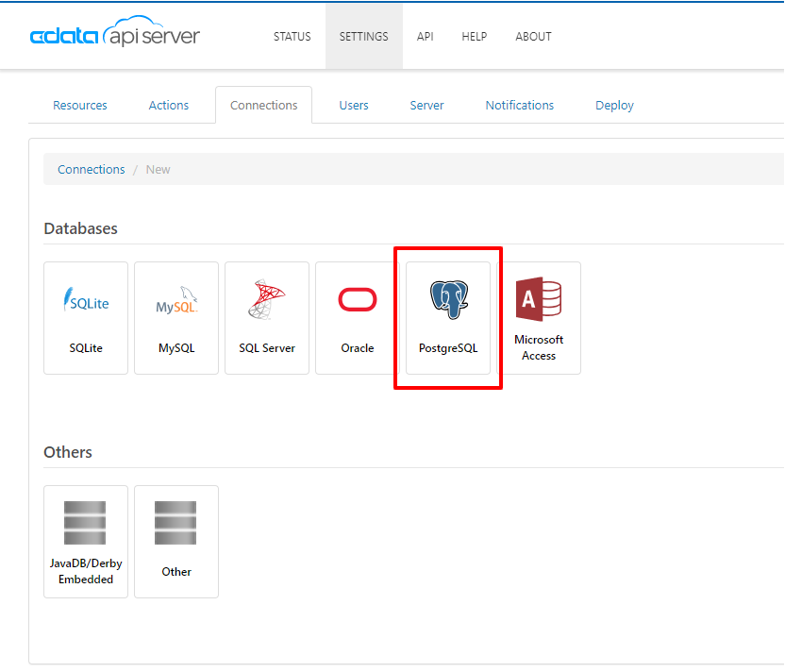Click the Others section heading

coord(68,452)
